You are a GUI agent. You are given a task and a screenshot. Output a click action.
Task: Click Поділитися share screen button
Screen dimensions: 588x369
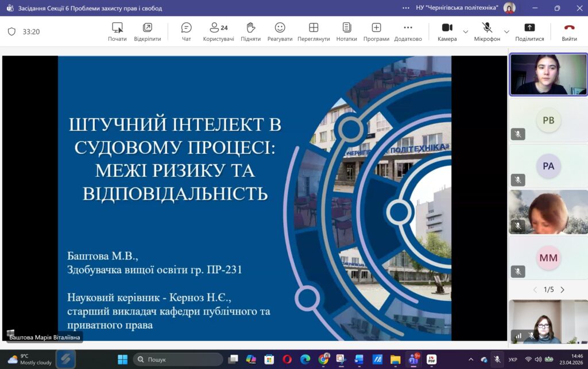[529, 28]
